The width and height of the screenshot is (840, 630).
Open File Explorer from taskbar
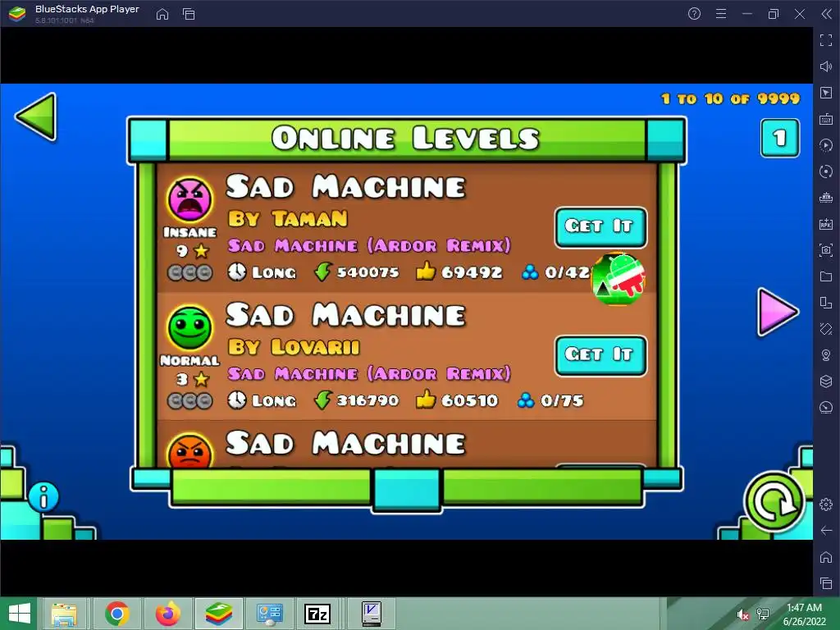pyautogui.click(x=64, y=614)
